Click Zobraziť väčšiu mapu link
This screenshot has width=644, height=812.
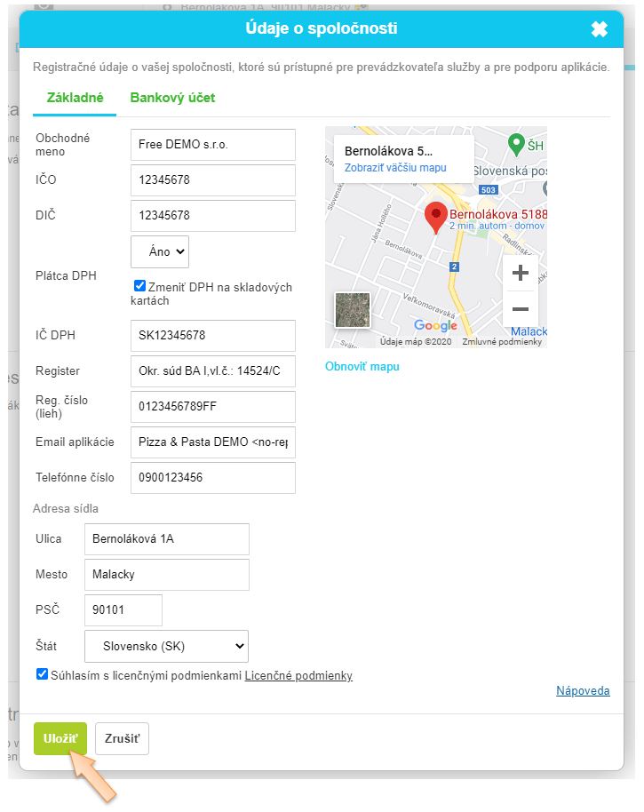(395, 167)
